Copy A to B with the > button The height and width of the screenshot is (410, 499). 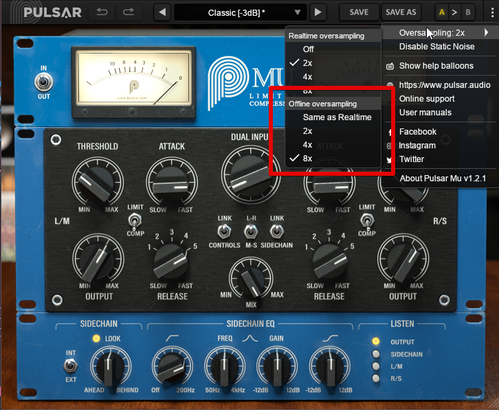[454, 13]
